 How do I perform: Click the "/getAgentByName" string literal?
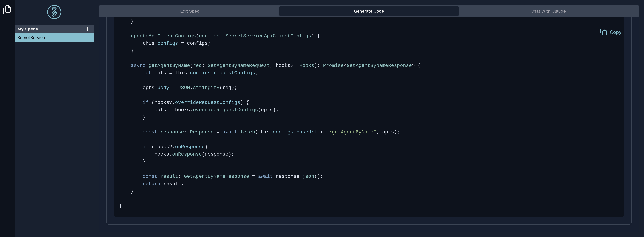tap(351, 132)
